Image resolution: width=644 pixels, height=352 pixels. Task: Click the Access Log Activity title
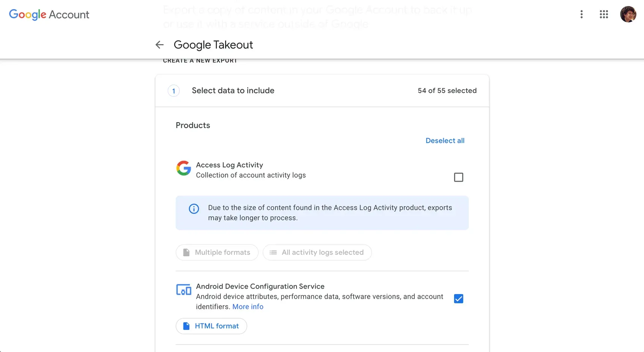pyautogui.click(x=230, y=165)
